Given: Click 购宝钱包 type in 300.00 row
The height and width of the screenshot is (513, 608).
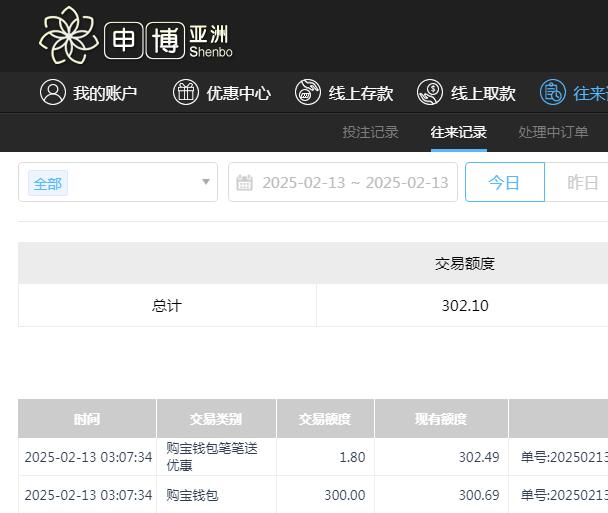Looking at the screenshot, I should tap(192, 495).
